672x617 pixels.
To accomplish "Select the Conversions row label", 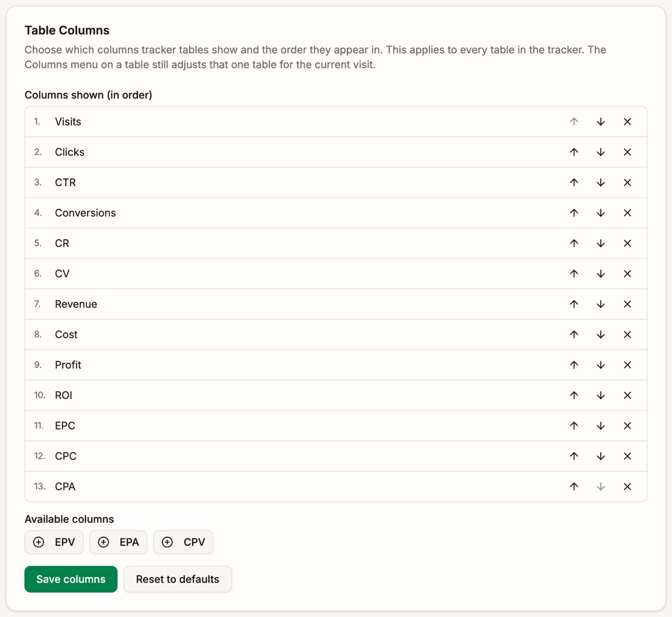I will pyautogui.click(x=85, y=213).
